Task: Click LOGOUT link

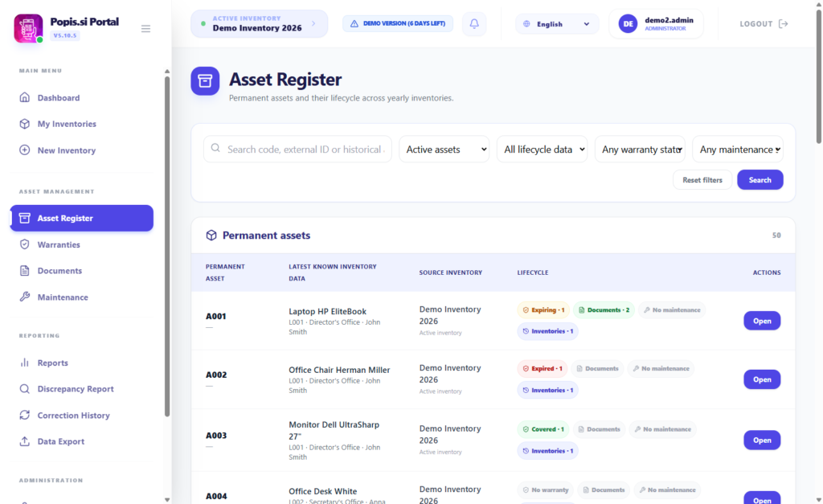Action: [x=764, y=23]
